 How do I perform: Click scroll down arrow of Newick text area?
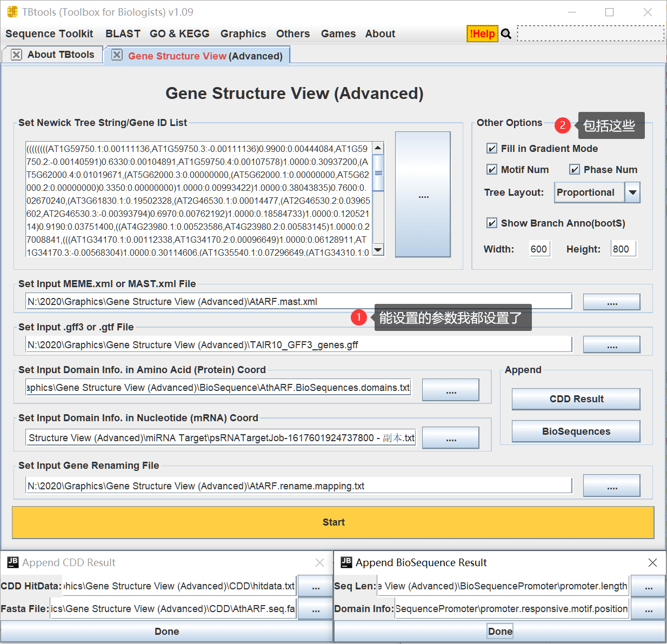[x=378, y=249]
